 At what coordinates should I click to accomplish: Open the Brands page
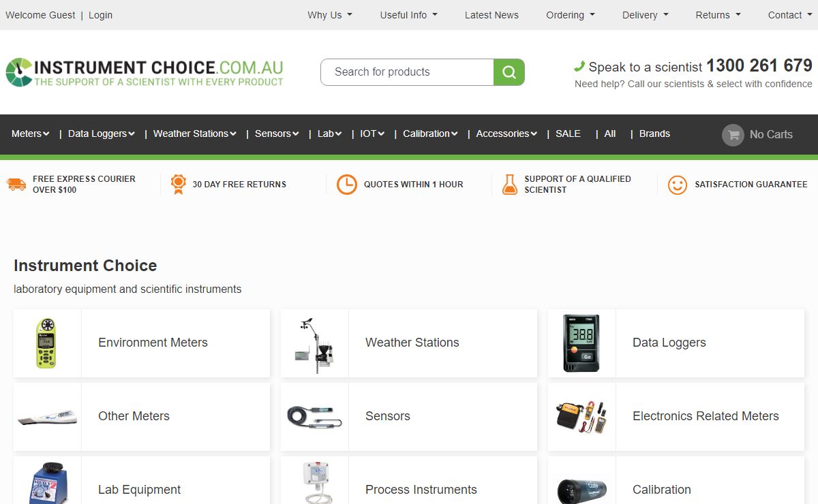pos(654,134)
